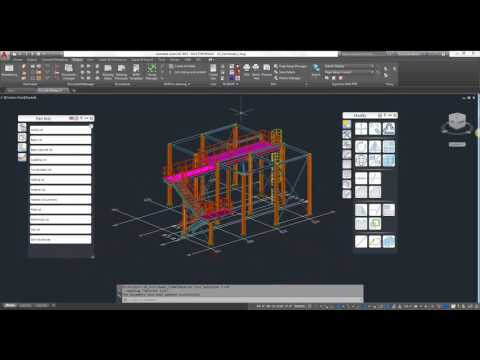
Task: Open Document Manager from the ribbon
Action: tap(69, 72)
